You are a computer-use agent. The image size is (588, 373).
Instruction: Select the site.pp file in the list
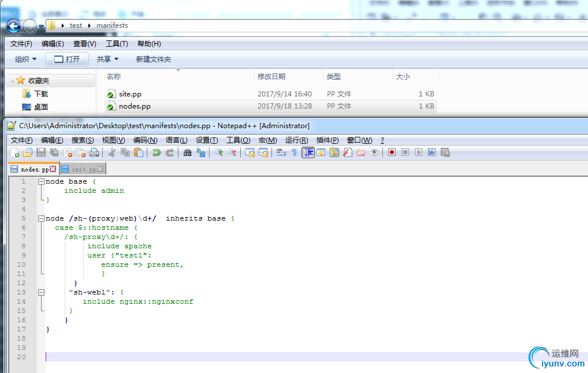coord(130,94)
